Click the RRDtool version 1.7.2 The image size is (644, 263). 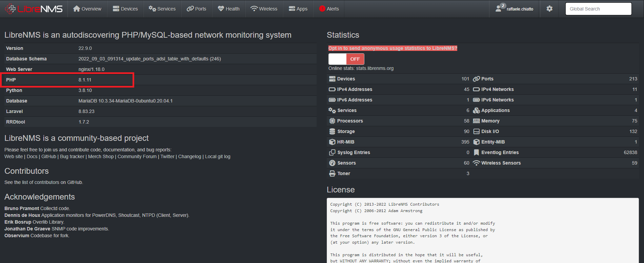84,122
